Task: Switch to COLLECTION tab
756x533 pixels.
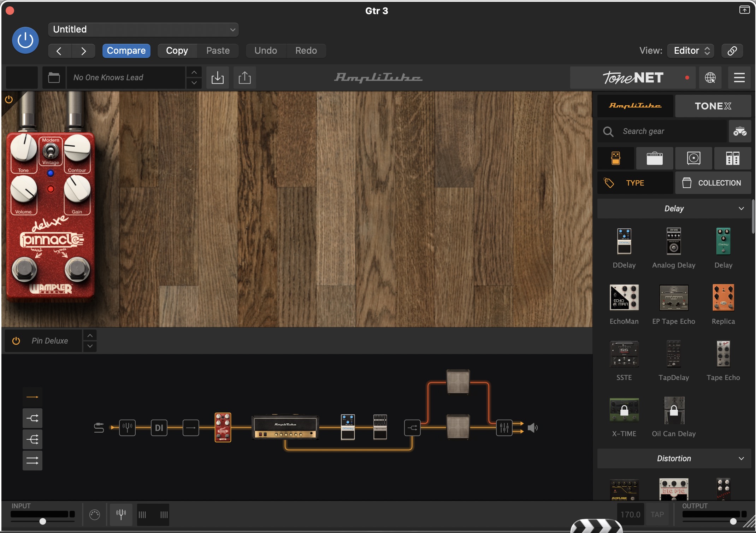Action: pos(713,183)
